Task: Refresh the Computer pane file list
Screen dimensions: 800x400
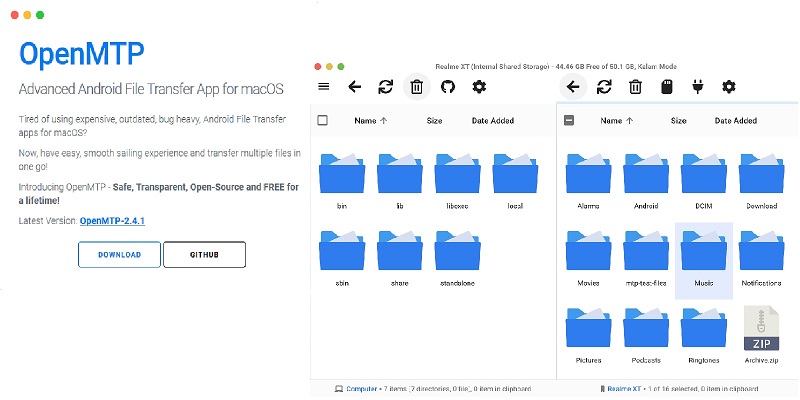Action: 386,87
